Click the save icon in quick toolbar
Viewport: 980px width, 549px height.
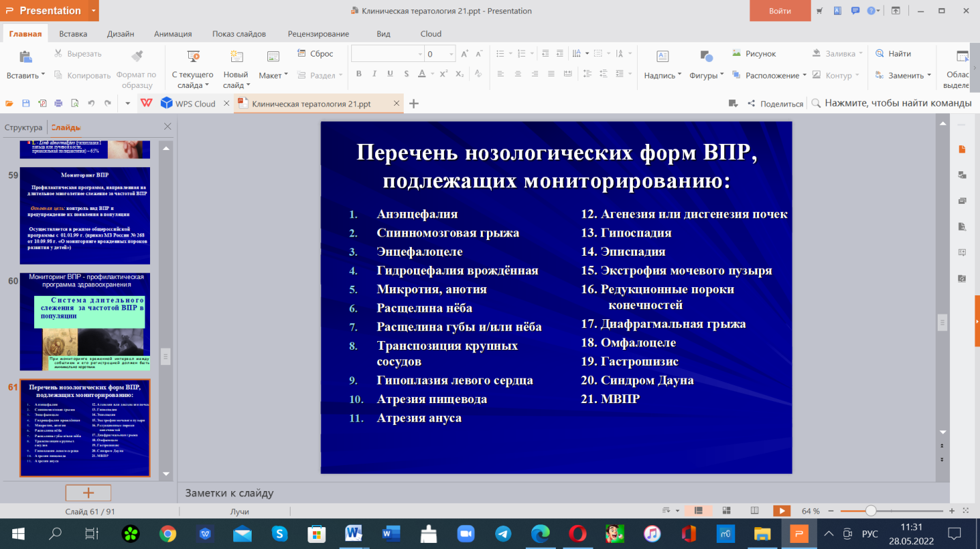(x=26, y=104)
